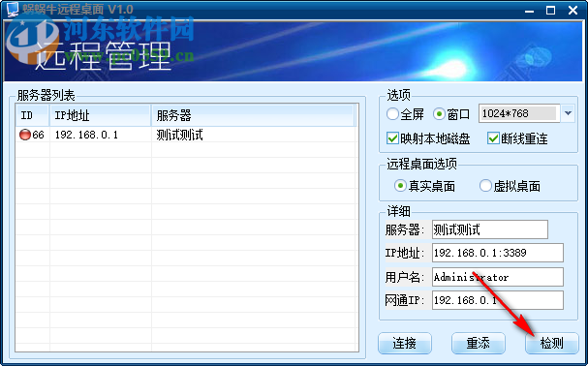Click the 重添 button

(x=479, y=343)
